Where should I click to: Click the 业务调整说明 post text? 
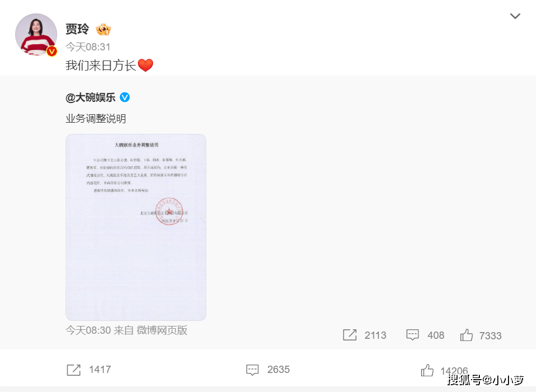point(96,119)
